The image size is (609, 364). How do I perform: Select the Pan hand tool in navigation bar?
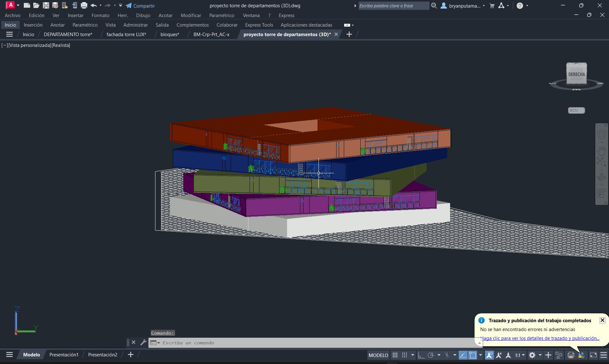click(601, 150)
